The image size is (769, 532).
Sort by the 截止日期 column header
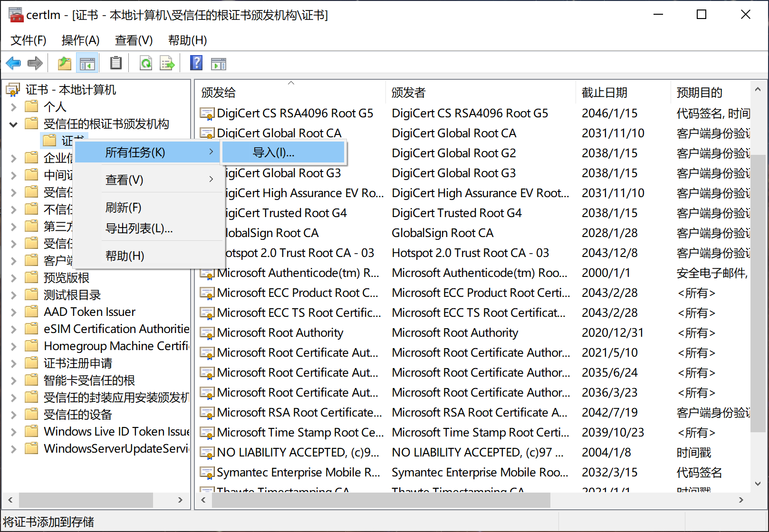(x=604, y=93)
